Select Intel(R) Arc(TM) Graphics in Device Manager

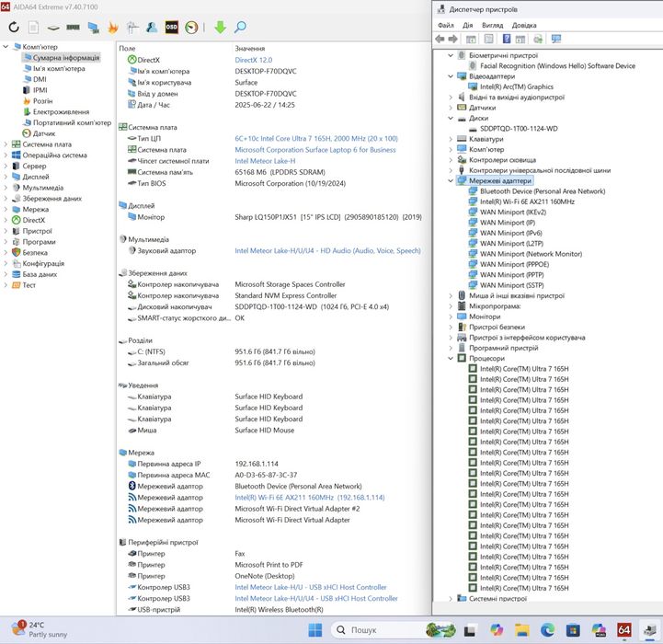coord(516,86)
